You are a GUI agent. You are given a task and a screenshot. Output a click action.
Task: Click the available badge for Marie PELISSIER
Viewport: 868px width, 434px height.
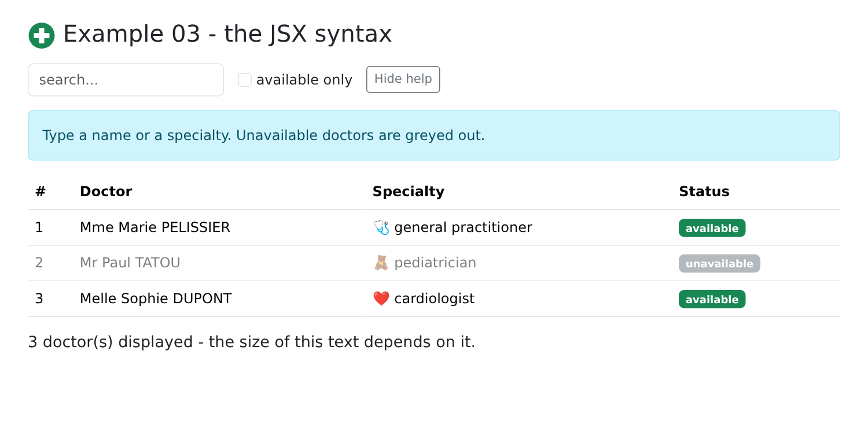point(712,228)
